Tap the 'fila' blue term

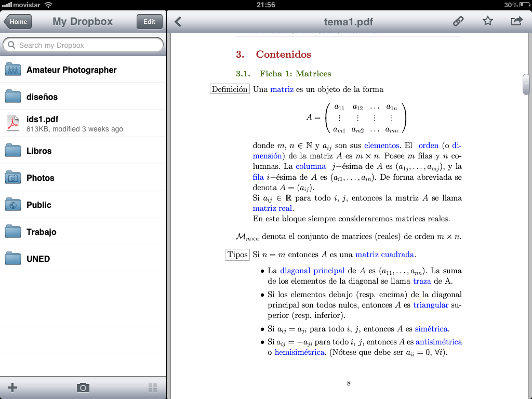(x=258, y=177)
